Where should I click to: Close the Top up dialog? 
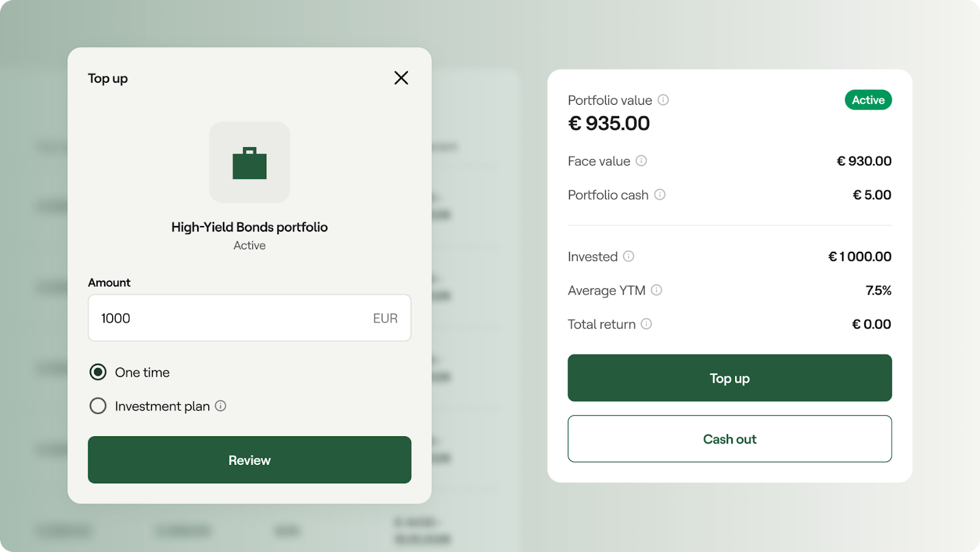click(401, 78)
